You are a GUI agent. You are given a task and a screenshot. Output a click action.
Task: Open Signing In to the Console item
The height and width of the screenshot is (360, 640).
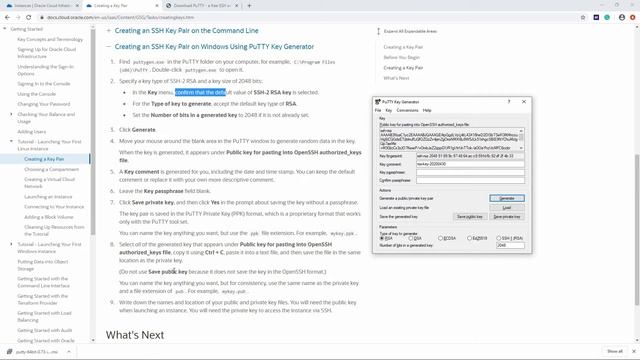click(44, 84)
